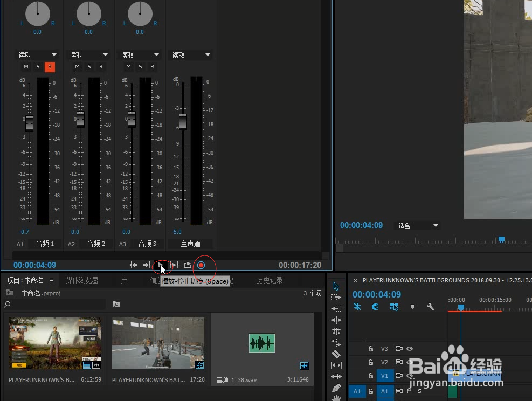Solo Audio 3 with S button
Screen dimensions: 532x401
click(141, 67)
